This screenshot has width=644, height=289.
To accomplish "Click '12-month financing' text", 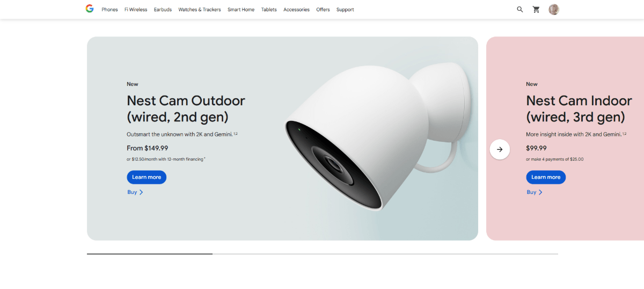I will (185, 159).
